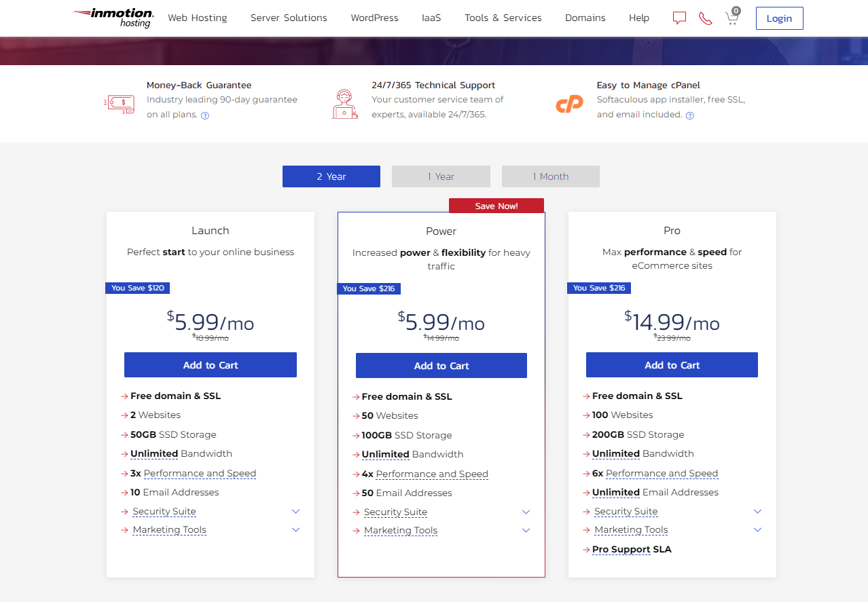Click the Login button
This screenshot has height=602, width=868.
tap(778, 18)
